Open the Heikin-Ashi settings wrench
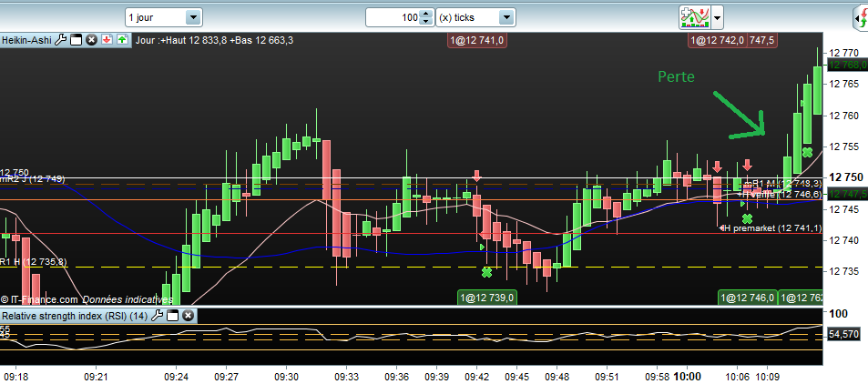Viewport: 868px width, 384px height. [61, 40]
